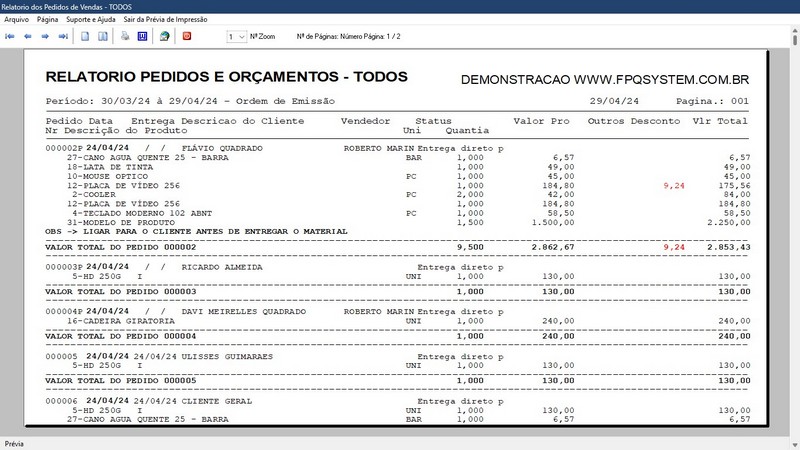Click '4-TECLADO MODERNO 102 ABNT' row
800x450 pixels.
142,213
